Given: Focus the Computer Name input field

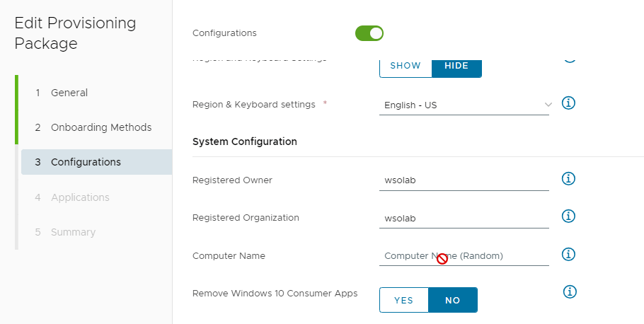Looking at the screenshot, I should pyautogui.click(x=464, y=256).
